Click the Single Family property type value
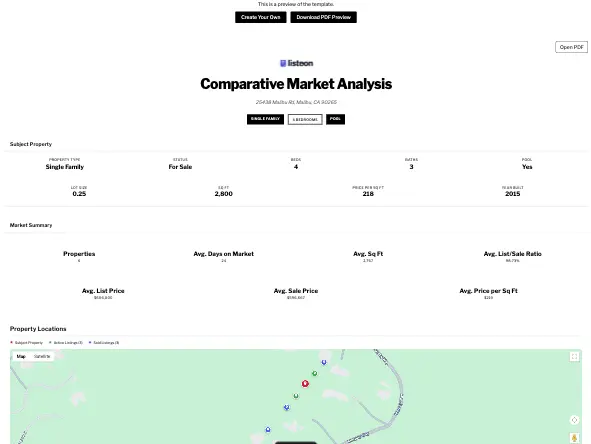 pyautogui.click(x=65, y=167)
